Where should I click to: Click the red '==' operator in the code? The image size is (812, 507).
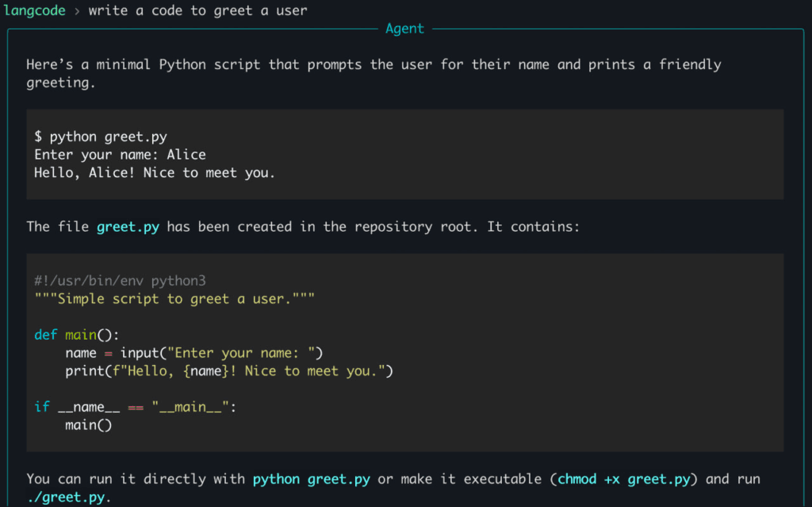(x=136, y=407)
